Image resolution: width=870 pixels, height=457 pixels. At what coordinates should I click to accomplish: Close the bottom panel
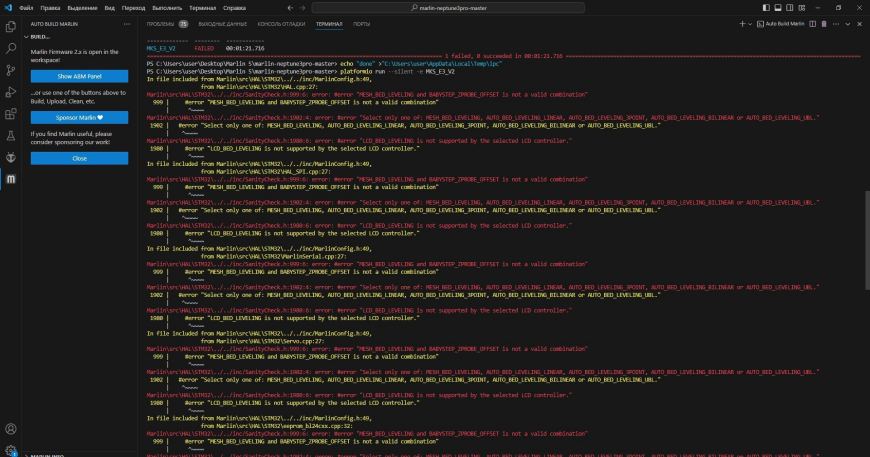point(859,24)
